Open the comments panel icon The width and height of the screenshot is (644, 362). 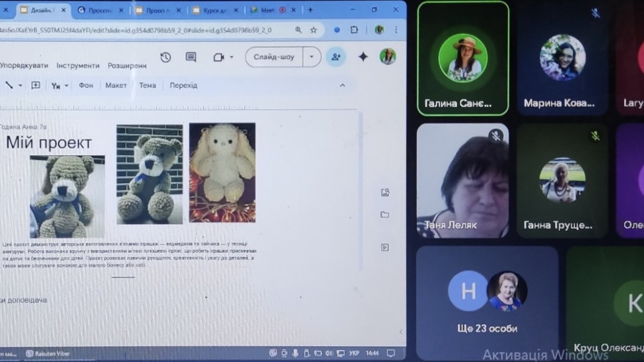pyautogui.click(x=191, y=57)
